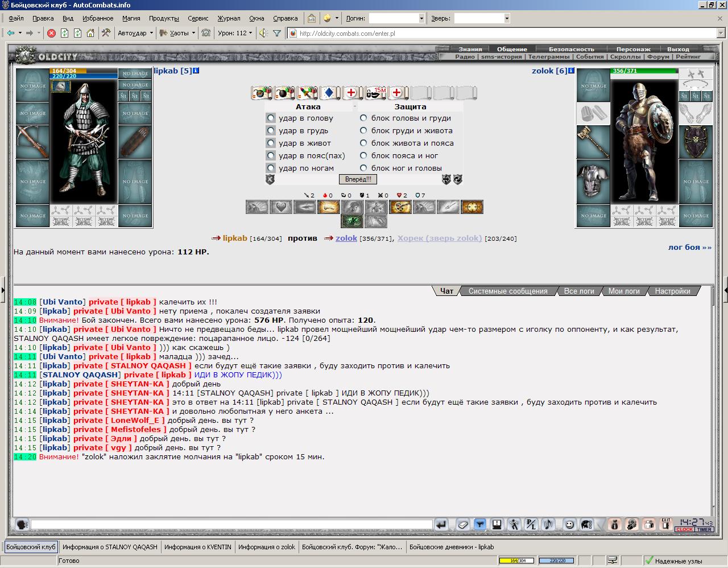Open zolok info icon next to name
This screenshot has height=568, width=728.
tap(572, 71)
